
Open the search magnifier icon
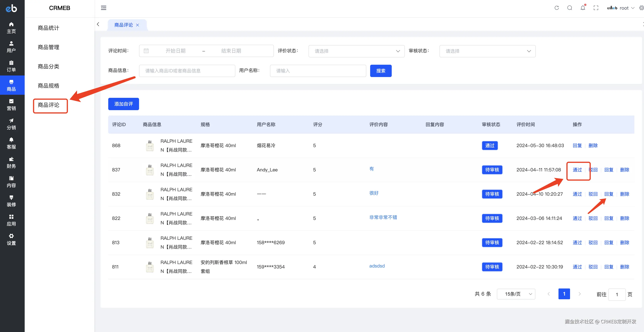(x=569, y=8)
